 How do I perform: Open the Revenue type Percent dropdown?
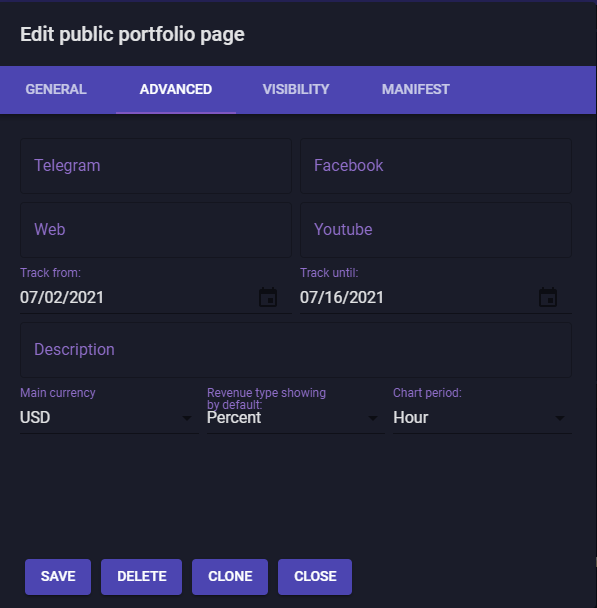coord(295,418)
